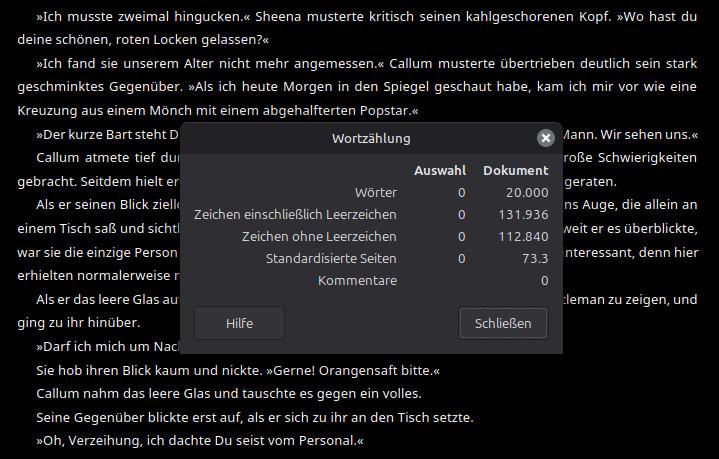This screenshot has height=459, width=719.
Task: Click the Auswahl column header
Action: [439, 170]
